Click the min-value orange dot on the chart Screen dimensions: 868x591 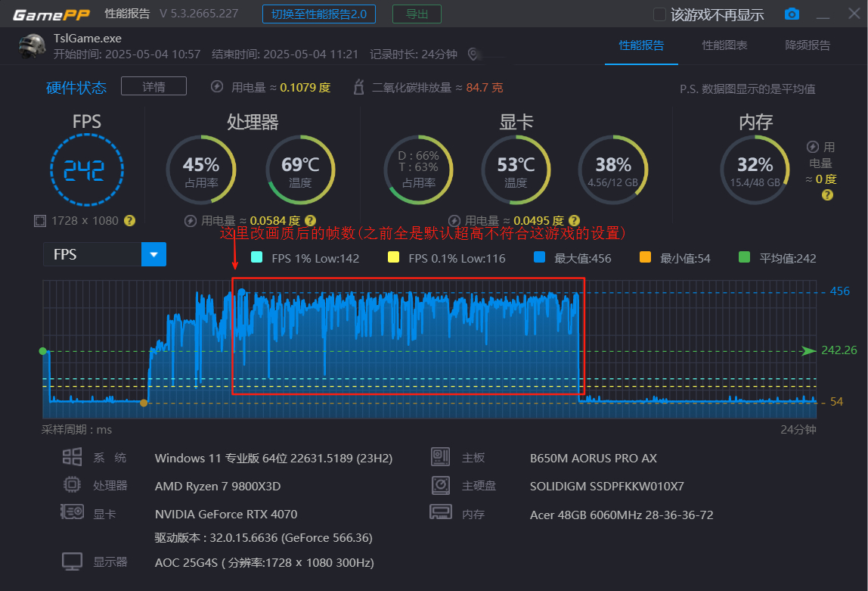click(x=144, y=403)
